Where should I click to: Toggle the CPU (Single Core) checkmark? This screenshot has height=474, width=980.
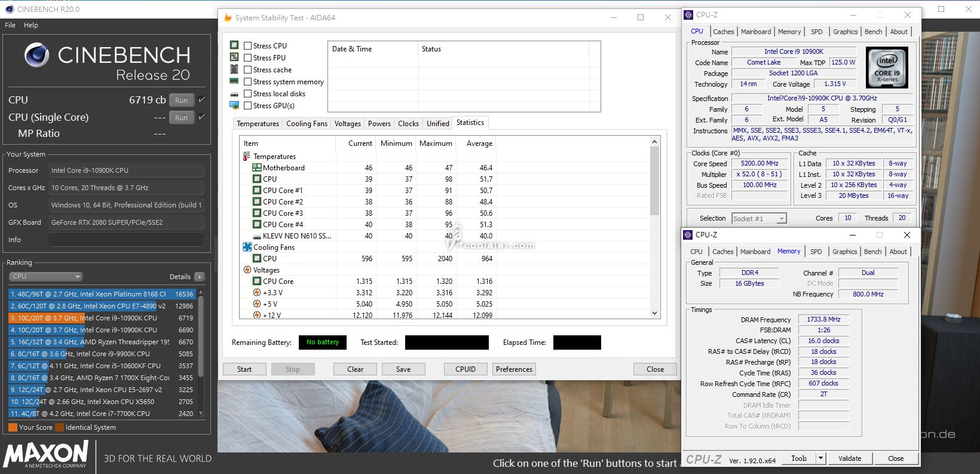pos(202,117)
